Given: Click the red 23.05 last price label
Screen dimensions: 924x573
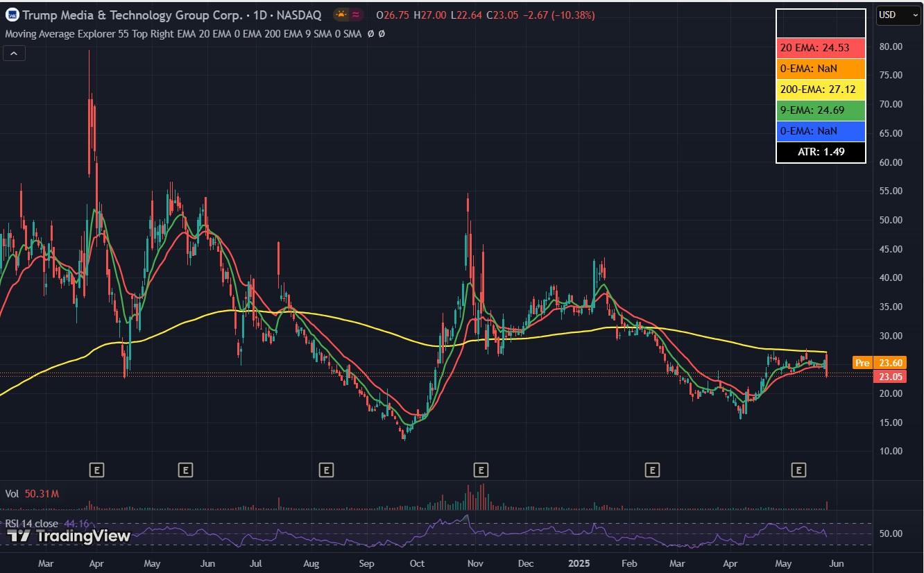Looking at the screenshot, I should coord(890,377).
